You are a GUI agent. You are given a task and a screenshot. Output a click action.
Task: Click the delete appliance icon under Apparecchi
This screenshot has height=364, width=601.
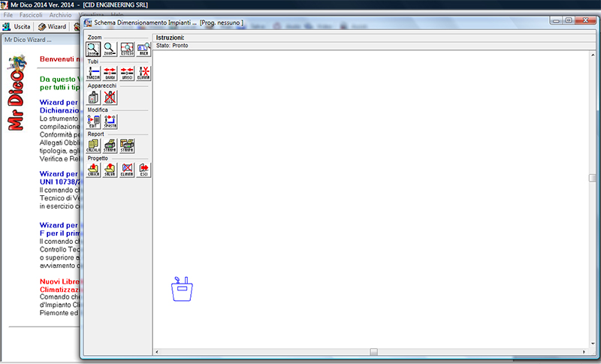pos(110,97)
